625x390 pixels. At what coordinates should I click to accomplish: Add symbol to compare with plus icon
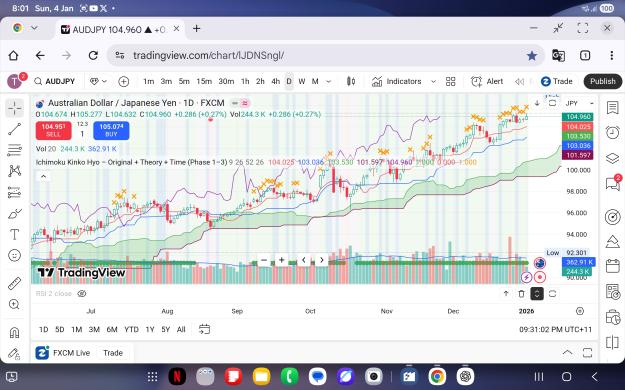pyautogui.click(x=124, y=81)
